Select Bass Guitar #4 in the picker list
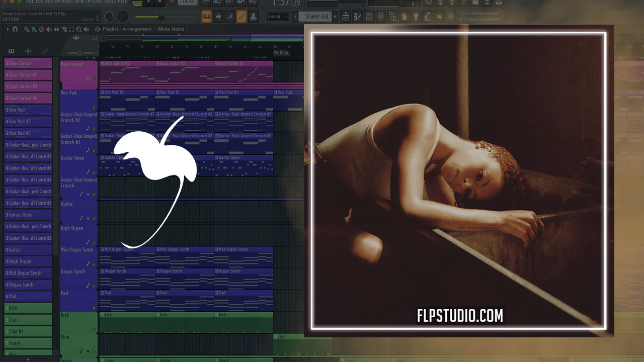The width and height of the screenshot is (644, 362). 28,98
